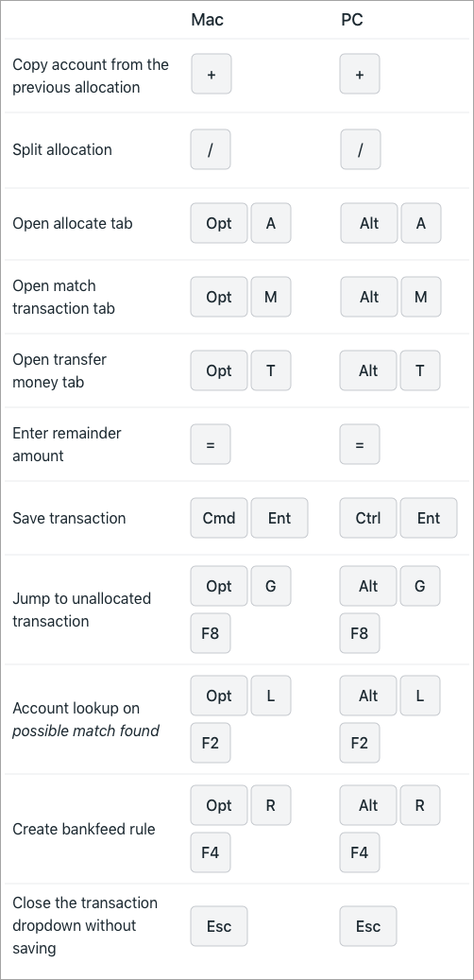
Task: Select the Mac Opt key in Open allocate tab row
Action: [x=218, y=223]
